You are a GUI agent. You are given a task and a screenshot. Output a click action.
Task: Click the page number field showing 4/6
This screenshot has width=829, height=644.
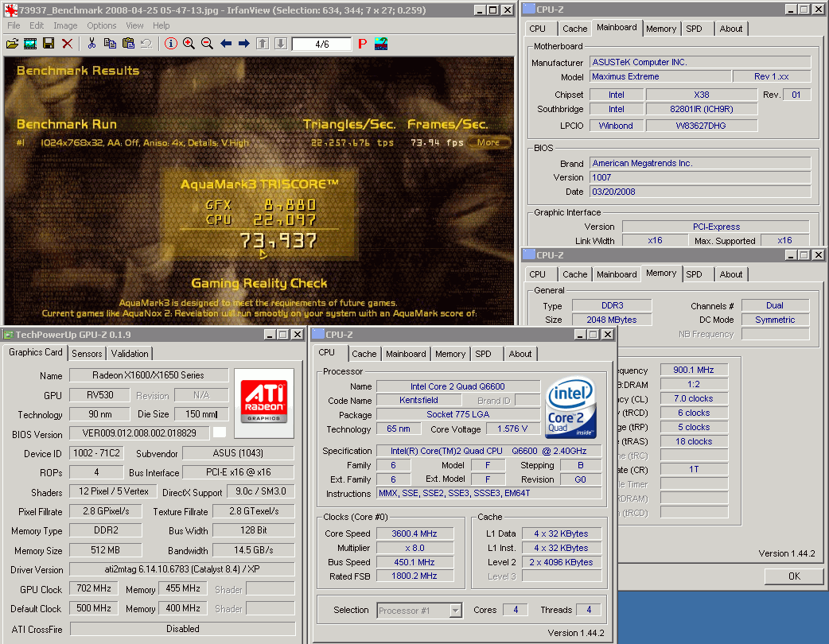(322, 44)
